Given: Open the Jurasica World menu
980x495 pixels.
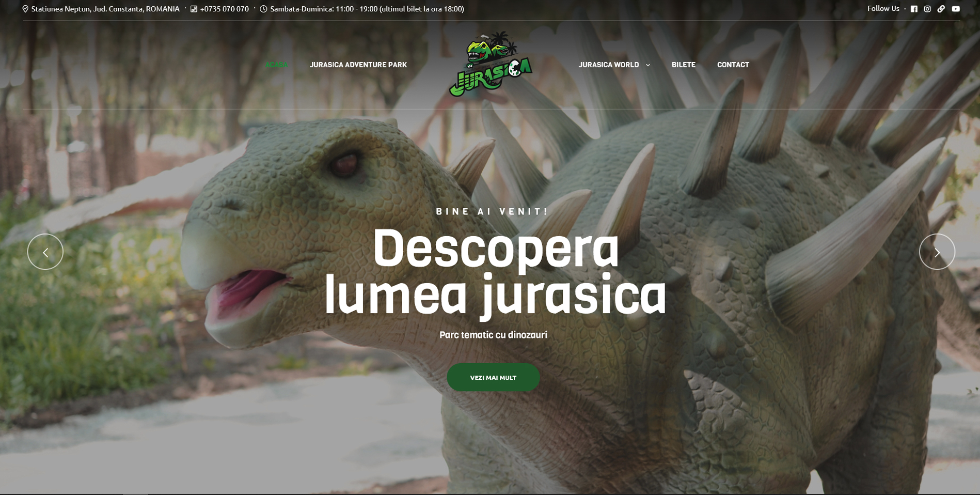Looking at the screenshot, I should 608,65.
